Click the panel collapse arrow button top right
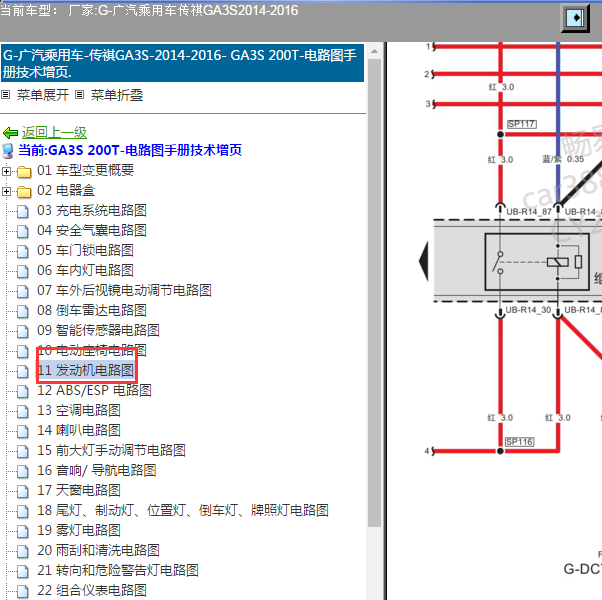 pos(575,18)
